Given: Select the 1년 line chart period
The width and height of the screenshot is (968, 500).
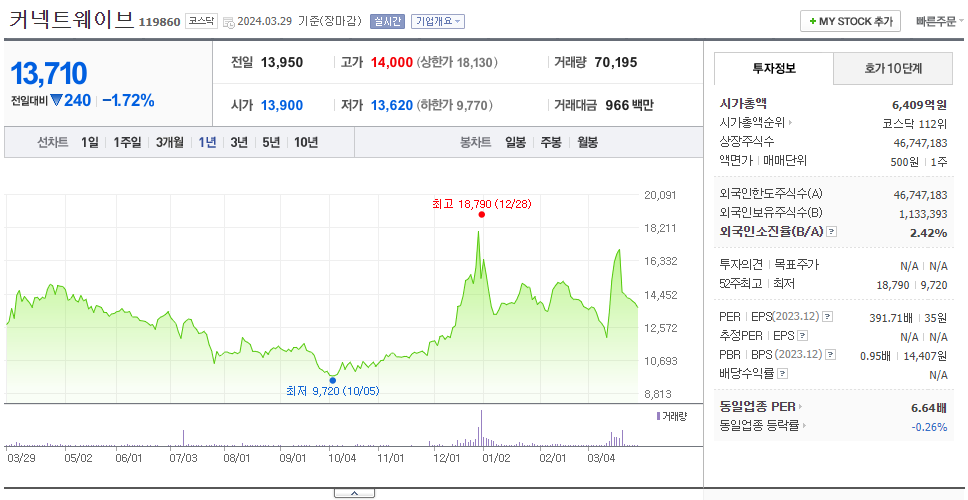Looking at the screenshot, I should point(207,143).
